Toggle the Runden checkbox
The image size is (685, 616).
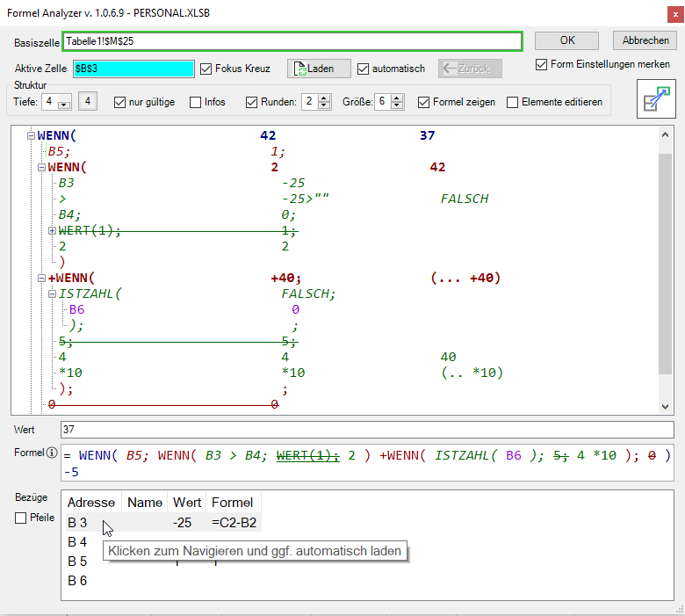251,102
